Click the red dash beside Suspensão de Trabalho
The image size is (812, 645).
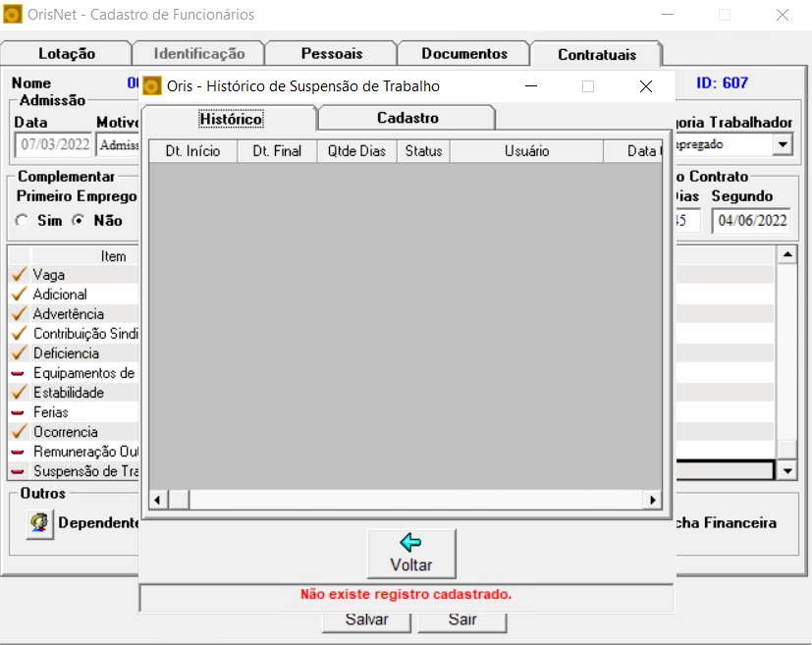(x=18, y=471)
